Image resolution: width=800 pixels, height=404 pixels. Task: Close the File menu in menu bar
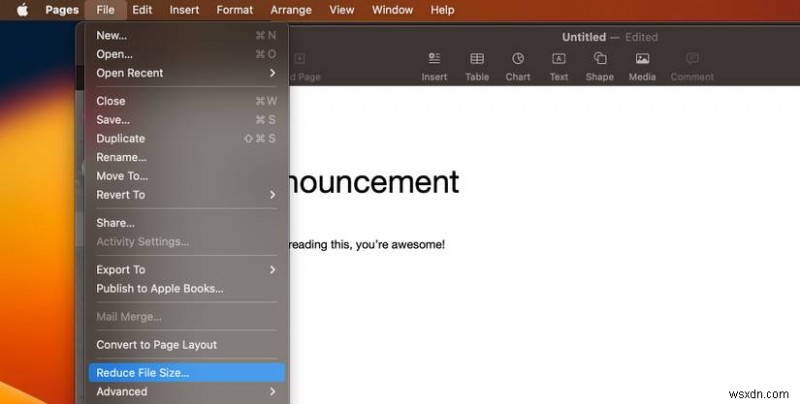coord(105,10)
